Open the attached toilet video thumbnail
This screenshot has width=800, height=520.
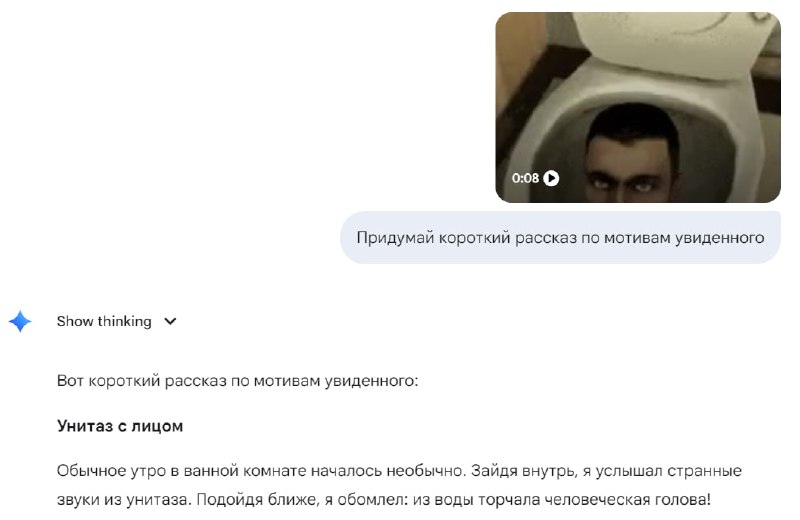coord(638,107)
